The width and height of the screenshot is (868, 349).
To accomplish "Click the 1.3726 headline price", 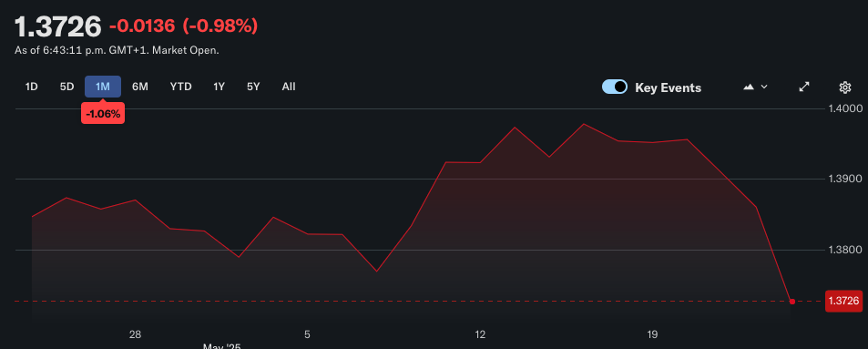I will (58, 26).
